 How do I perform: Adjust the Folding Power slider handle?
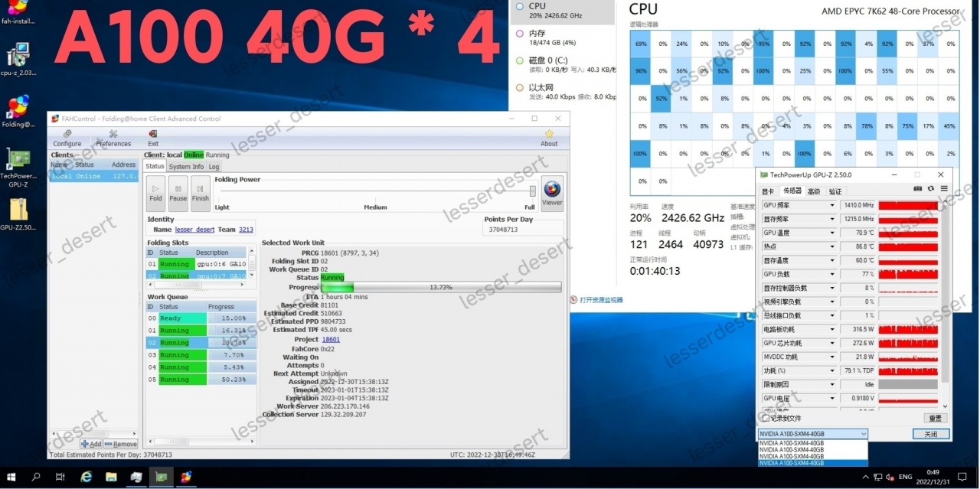tap(533, 191)
